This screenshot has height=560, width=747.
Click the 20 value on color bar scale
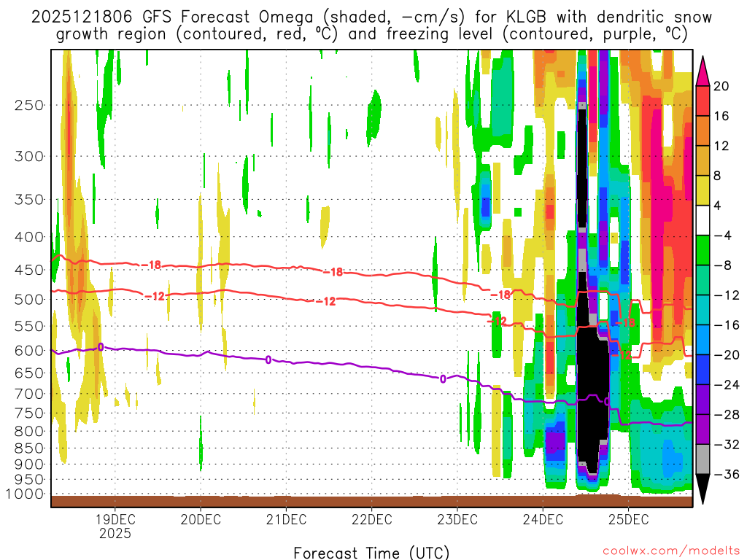coord(721,86)
